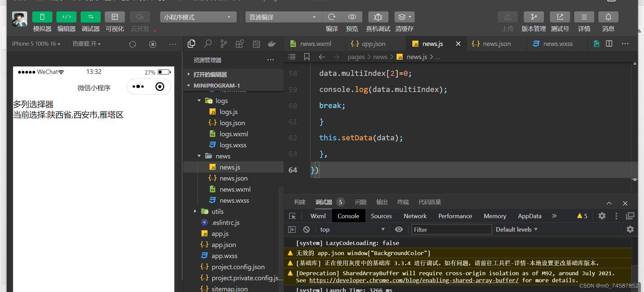644x292 pixels.
Task: Collapse the logs folder
Action: point(199,100)
